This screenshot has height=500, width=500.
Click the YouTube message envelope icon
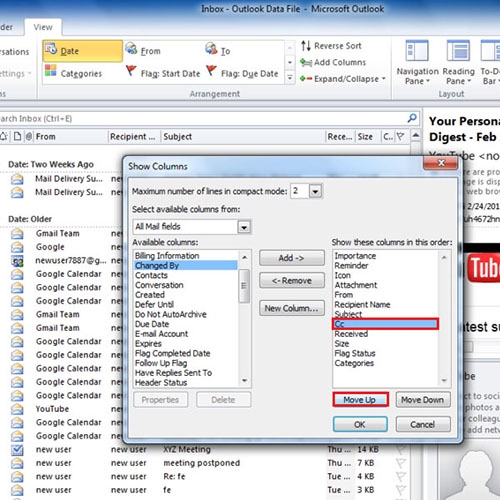(17, 409)
